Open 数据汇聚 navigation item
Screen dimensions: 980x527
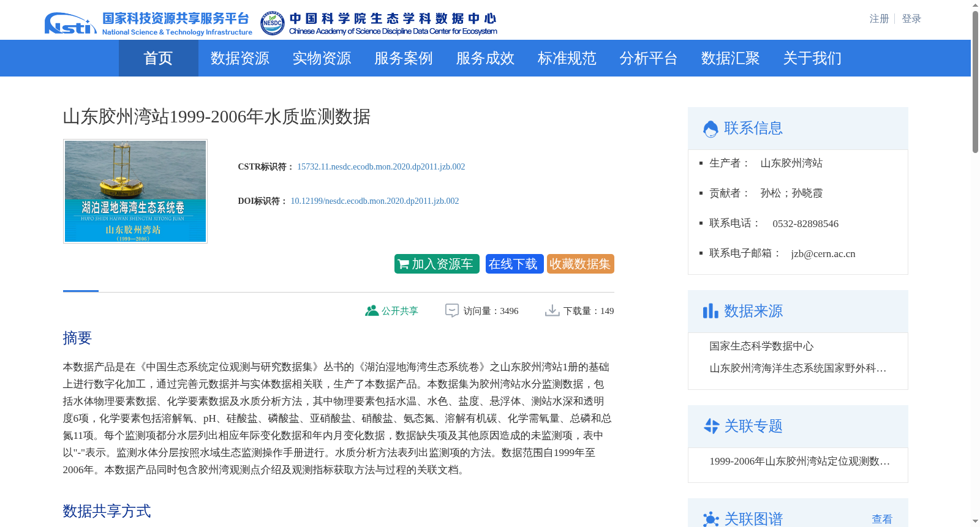[x=731, y=58]
